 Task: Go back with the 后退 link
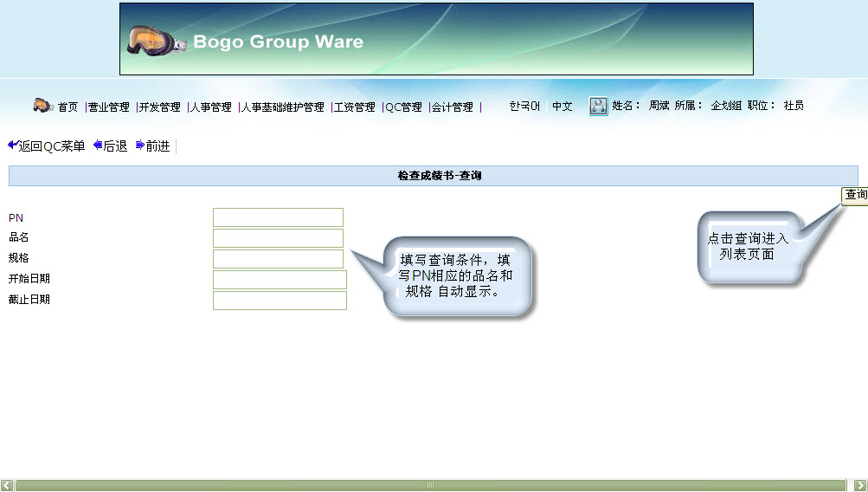115,146
